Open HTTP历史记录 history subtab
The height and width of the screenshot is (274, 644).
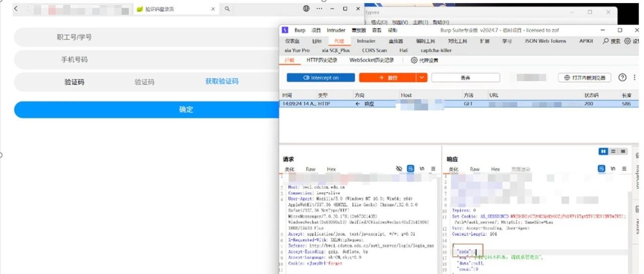tap(323, 60)
